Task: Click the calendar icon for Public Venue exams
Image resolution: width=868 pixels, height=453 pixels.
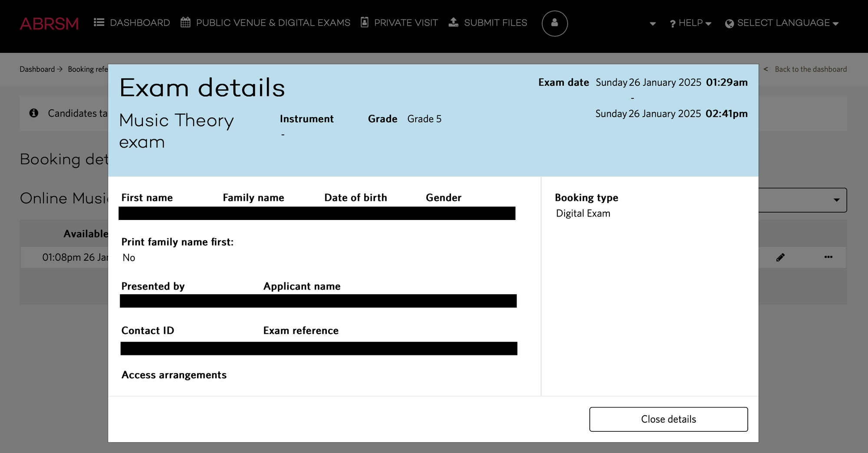Action: click(185, 23)
